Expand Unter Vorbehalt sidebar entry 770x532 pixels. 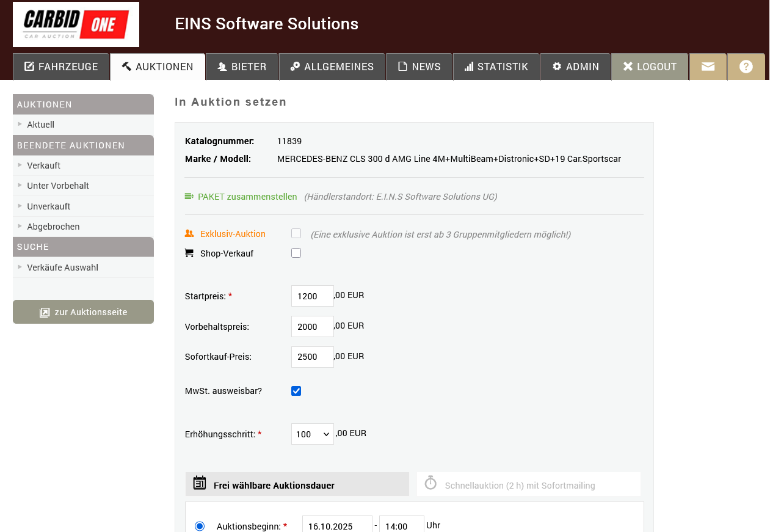point(58,186)
